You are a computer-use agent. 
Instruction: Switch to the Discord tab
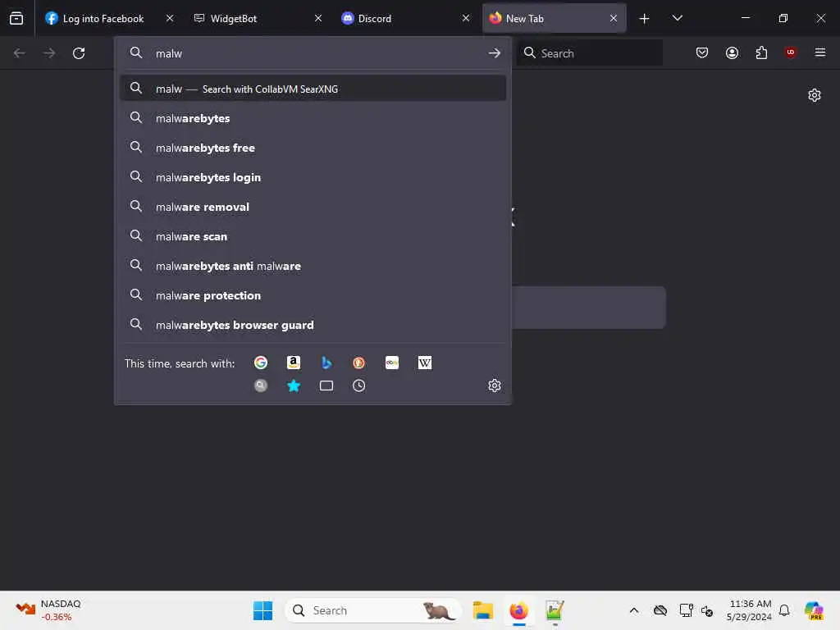pos(405,18)
